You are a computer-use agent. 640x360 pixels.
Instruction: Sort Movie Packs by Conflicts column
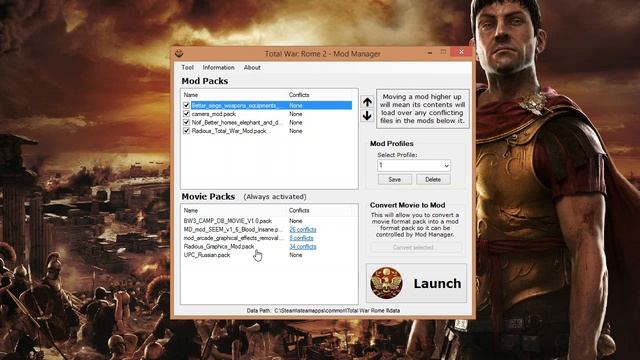(x=299, y=210)
